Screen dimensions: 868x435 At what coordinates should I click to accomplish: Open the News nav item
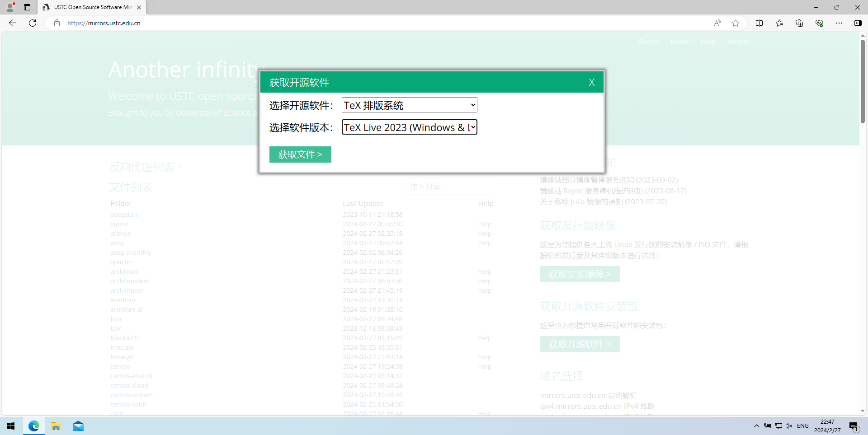coord(679,42)
